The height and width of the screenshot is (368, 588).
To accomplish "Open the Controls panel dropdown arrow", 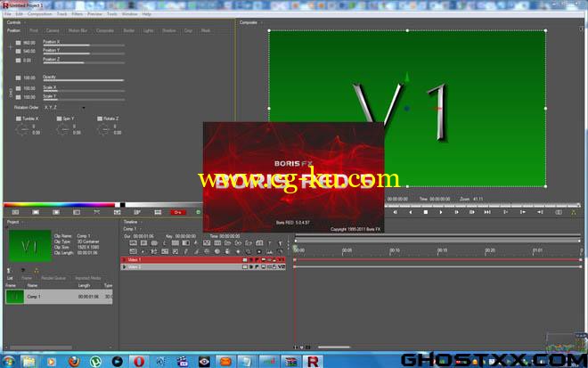I will click(x=25, y=22).
